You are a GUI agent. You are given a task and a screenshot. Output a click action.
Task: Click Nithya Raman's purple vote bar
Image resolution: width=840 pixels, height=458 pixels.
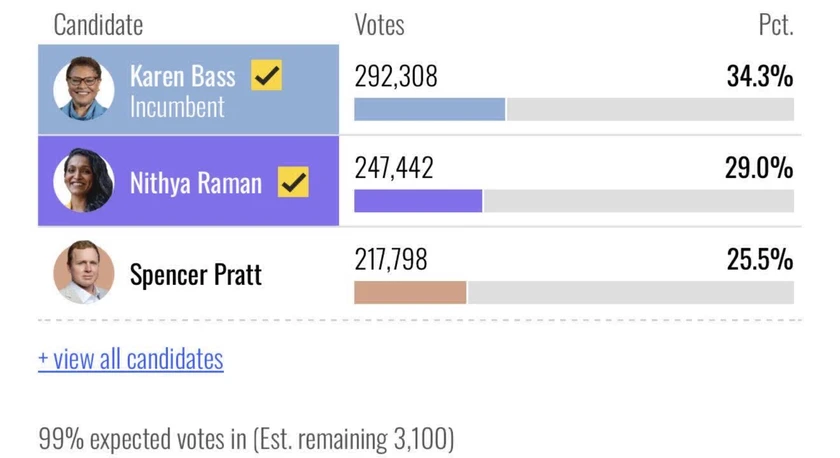click(418, 201)
